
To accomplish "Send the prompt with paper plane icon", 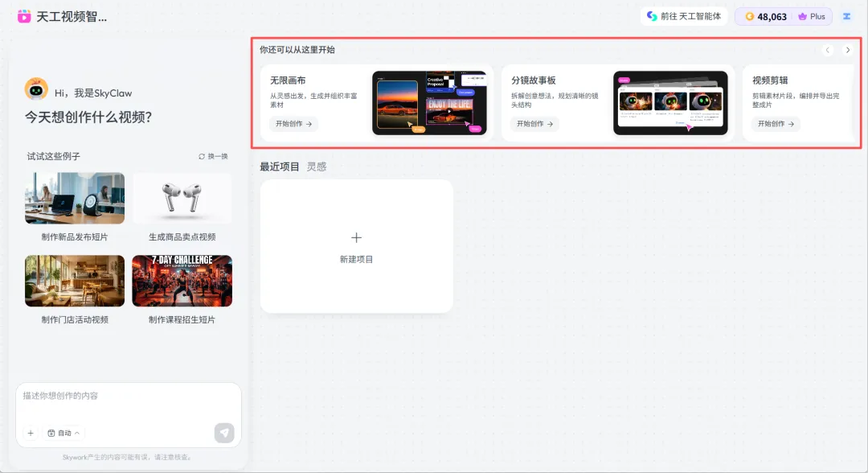I will coord(224,433).
